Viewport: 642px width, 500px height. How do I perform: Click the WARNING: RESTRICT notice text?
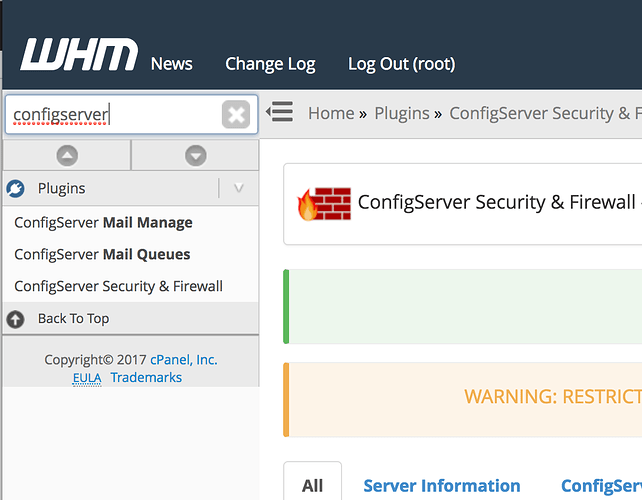[553, 397]
